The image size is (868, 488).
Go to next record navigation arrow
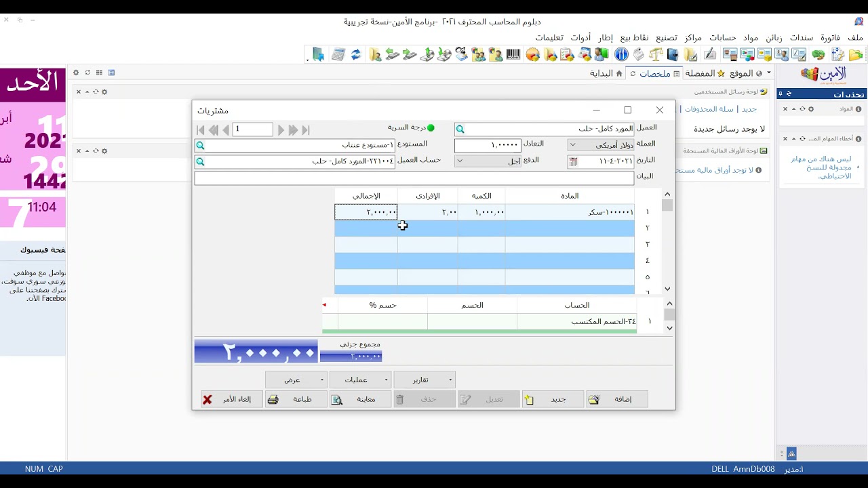pyautogui.click(x=281, y=130)
